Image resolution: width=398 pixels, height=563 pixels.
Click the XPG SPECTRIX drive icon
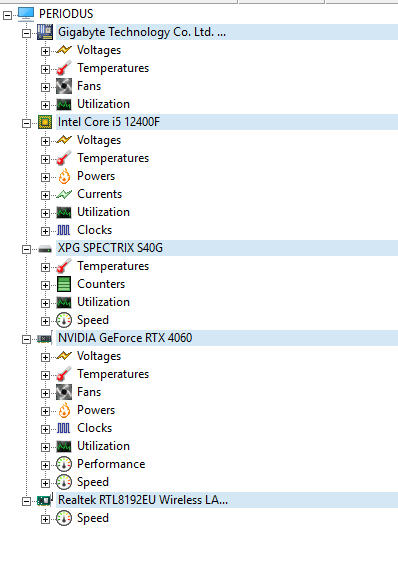click(45, 248)
